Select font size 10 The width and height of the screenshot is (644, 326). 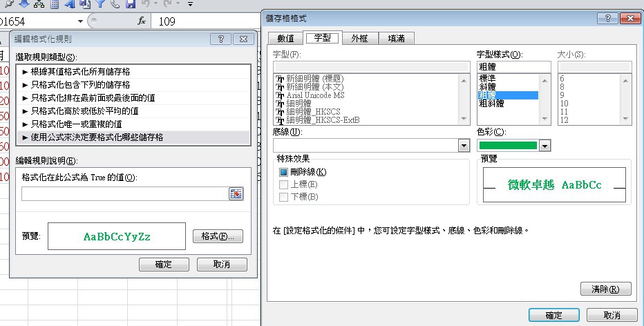[565, 104]
